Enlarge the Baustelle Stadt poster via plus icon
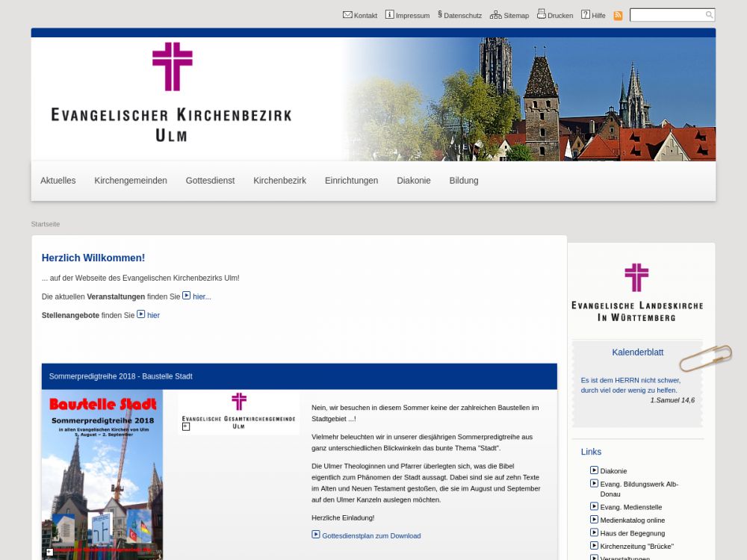 pyautogui.click(x=50, y=552)
